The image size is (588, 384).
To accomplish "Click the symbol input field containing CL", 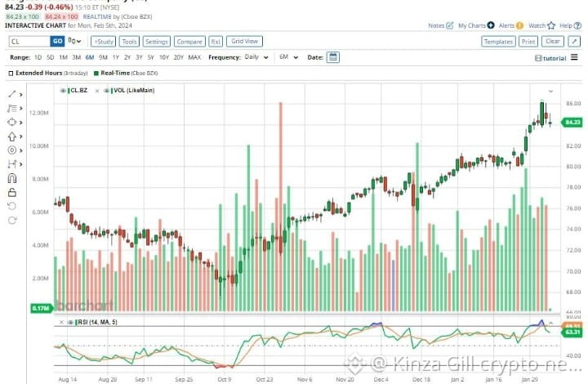I will point(29,41).
